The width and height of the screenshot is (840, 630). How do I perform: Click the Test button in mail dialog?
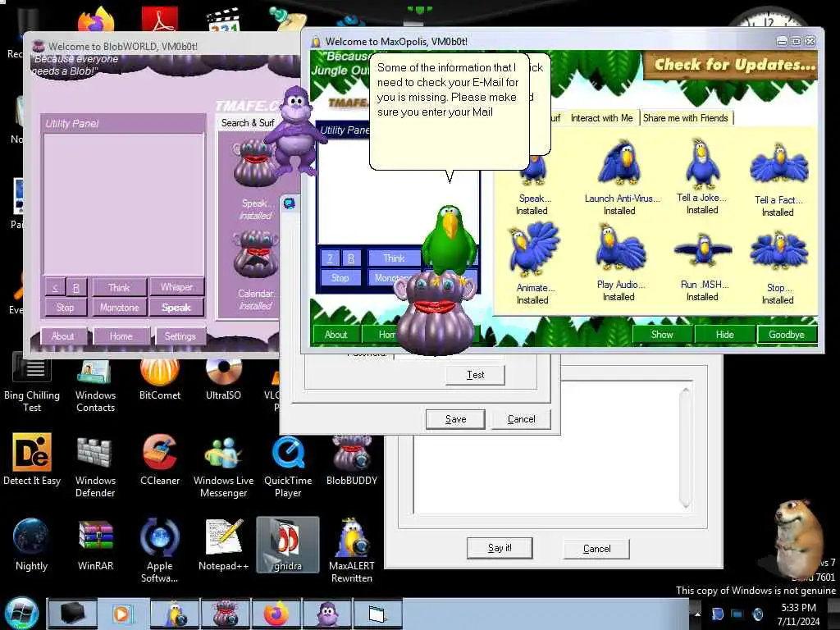click(475, 375)
